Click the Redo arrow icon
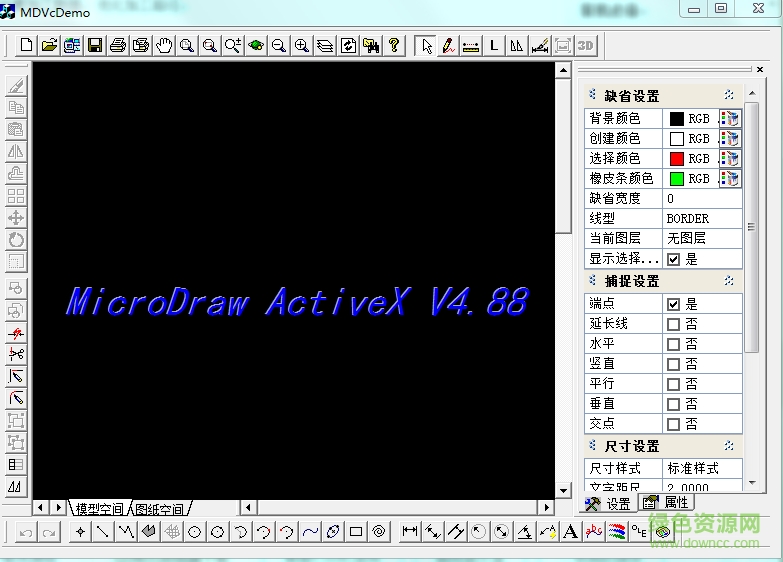This screenshot has height=562, width=783. click(x=49, y=532)
